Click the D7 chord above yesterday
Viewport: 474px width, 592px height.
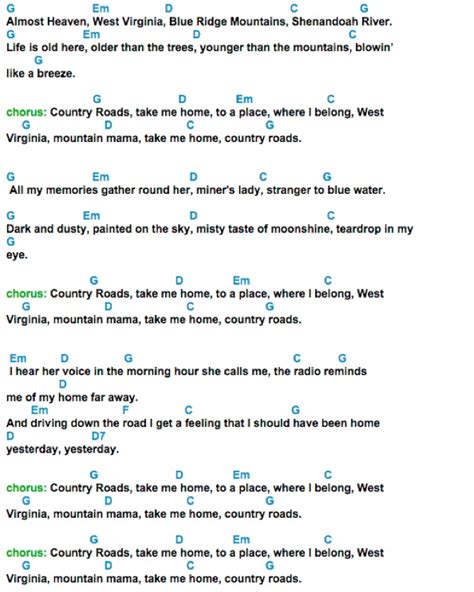pyautogui.click(x=98, y=436)
